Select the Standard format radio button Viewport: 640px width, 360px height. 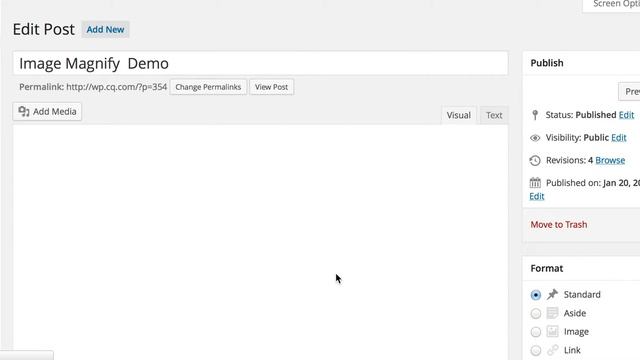point(536,295)
